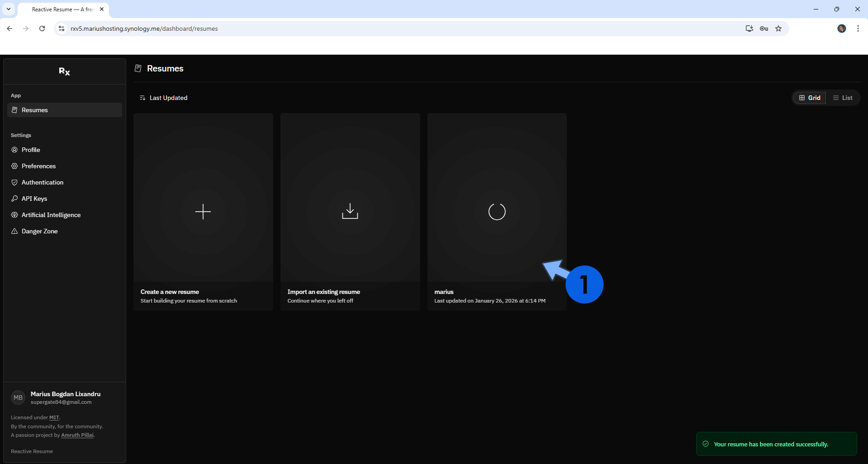Click the import download icon
Image resolution: width=868 pixels, height=464 pixels.
350,211
